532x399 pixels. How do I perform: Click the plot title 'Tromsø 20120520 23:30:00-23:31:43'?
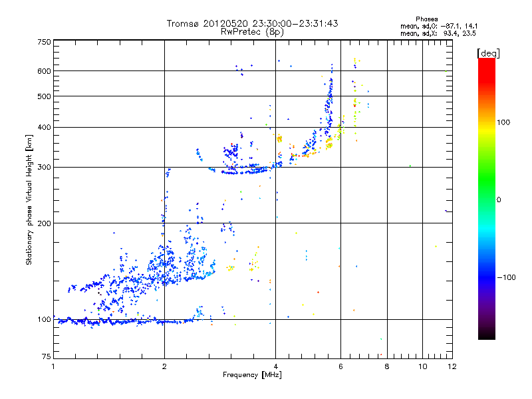point(253,23)
